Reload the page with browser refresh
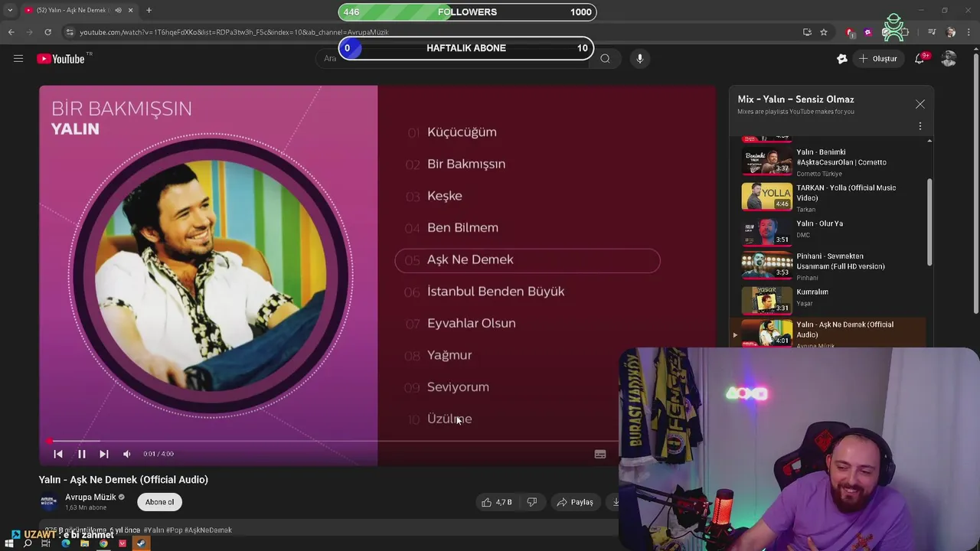980x551 pixels. [47, 32]
